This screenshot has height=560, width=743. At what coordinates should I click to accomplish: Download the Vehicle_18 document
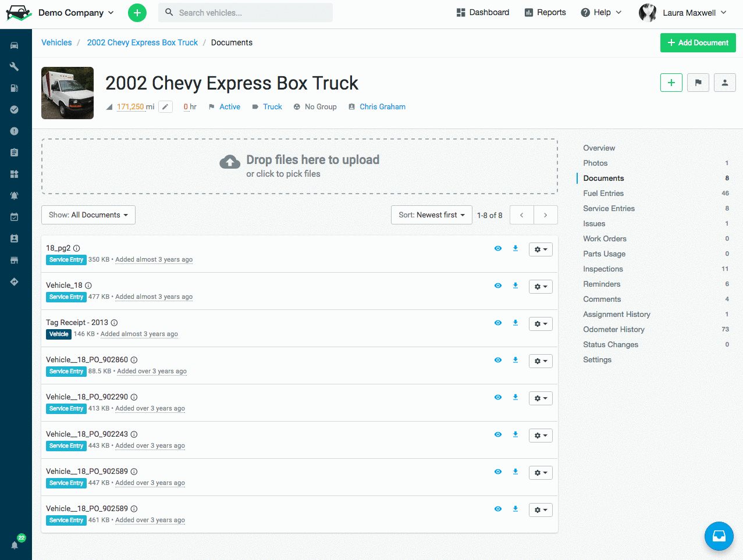coord(516,286)
